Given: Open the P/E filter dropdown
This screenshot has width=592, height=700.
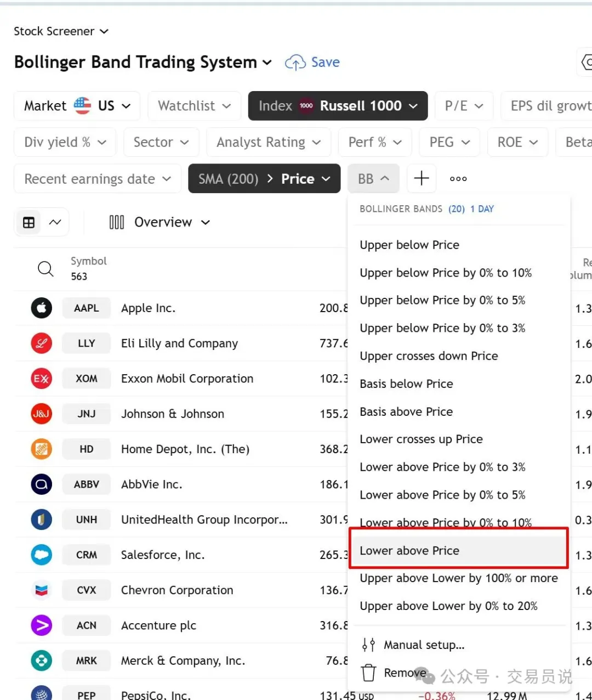Looking at the screenshot, I should pos(464,106).
